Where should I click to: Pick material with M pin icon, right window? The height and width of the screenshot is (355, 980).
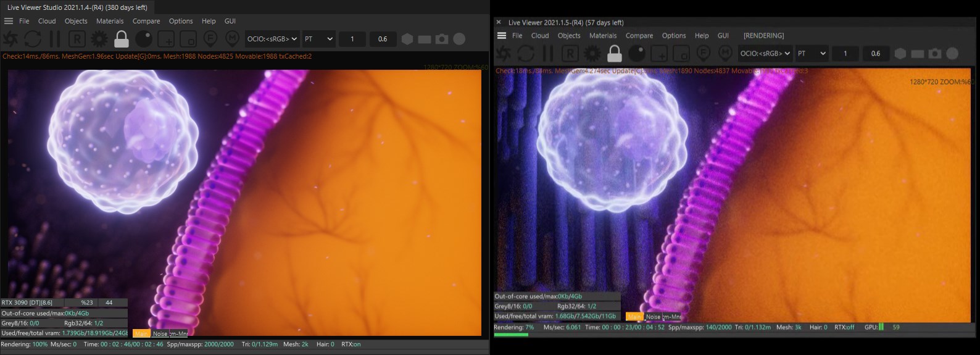click(x=725, y=54)
